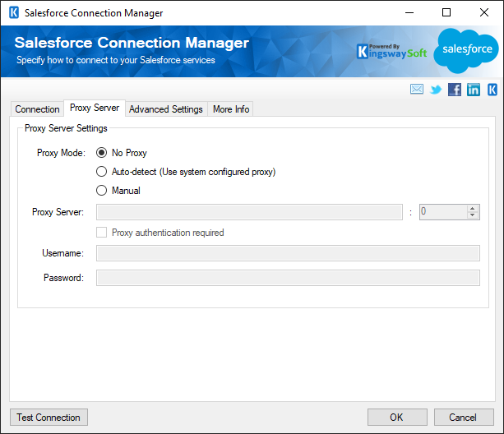504x434 pixels.
Task: Click the email envelope icon
Action: click(x=417, y=90)
